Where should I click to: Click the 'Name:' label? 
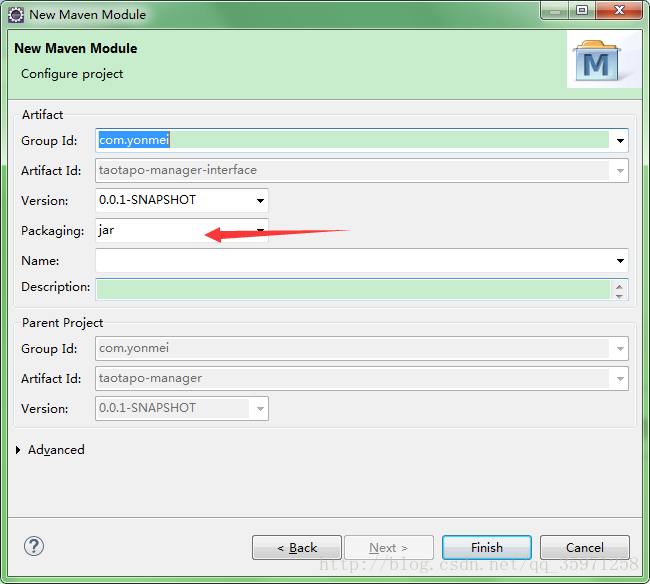click(x=40, y=261)
